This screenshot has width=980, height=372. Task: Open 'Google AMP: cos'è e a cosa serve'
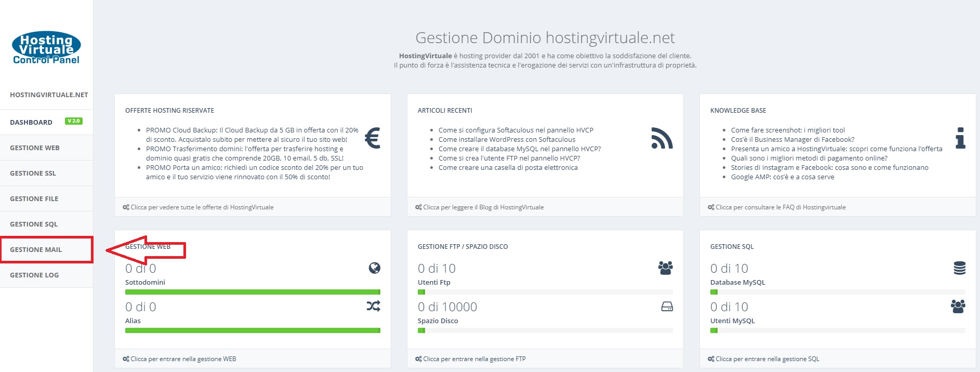click(783, 177)
